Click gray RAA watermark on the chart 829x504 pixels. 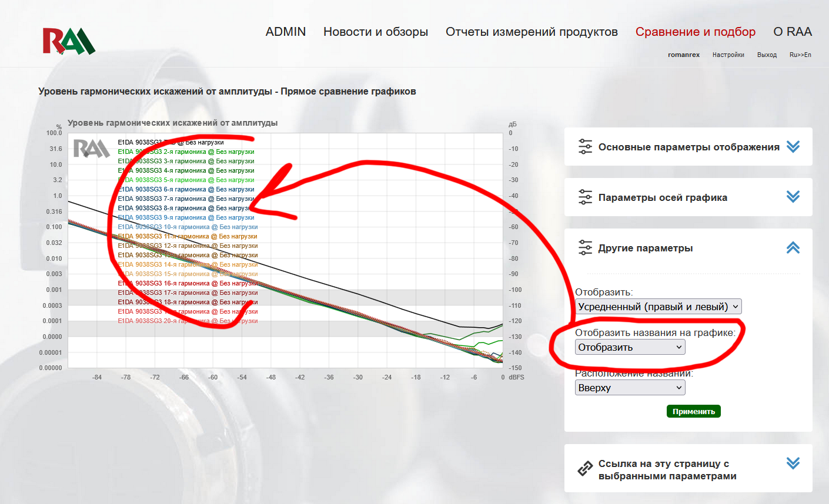(x=91, y=149)
